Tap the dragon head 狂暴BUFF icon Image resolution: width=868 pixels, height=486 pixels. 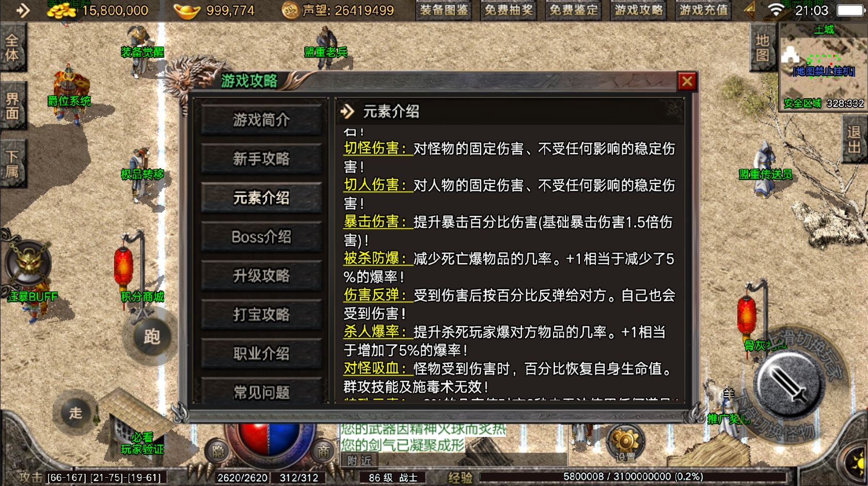(x=29, y=263)
